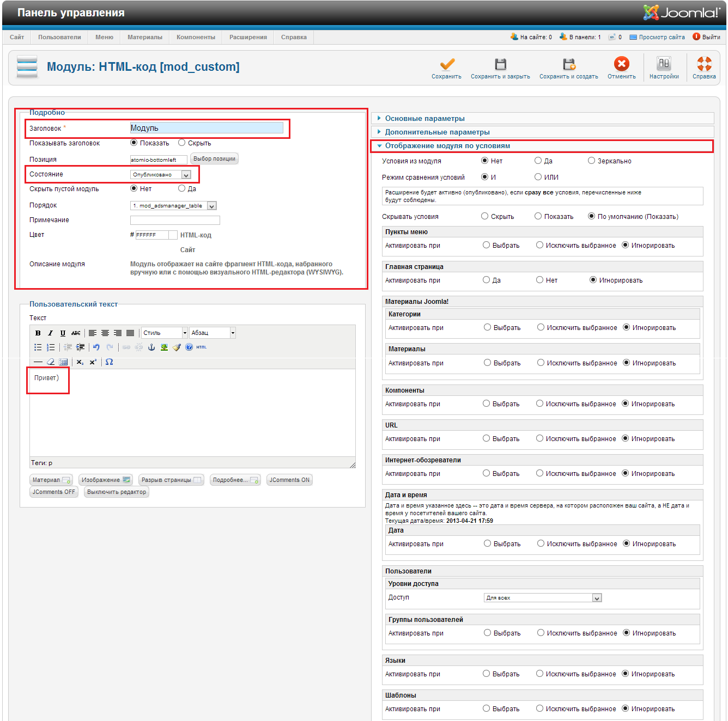Select Исключить выбранное under Компоненты
This screenshot has width=728, height=721.
(540, 404)
